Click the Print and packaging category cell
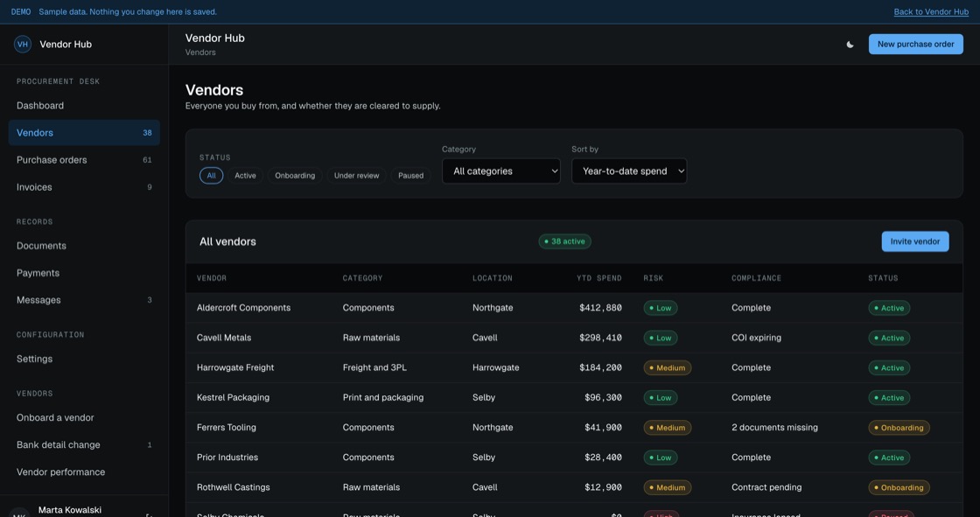This screenshot has height=517, width=980. 383,398
